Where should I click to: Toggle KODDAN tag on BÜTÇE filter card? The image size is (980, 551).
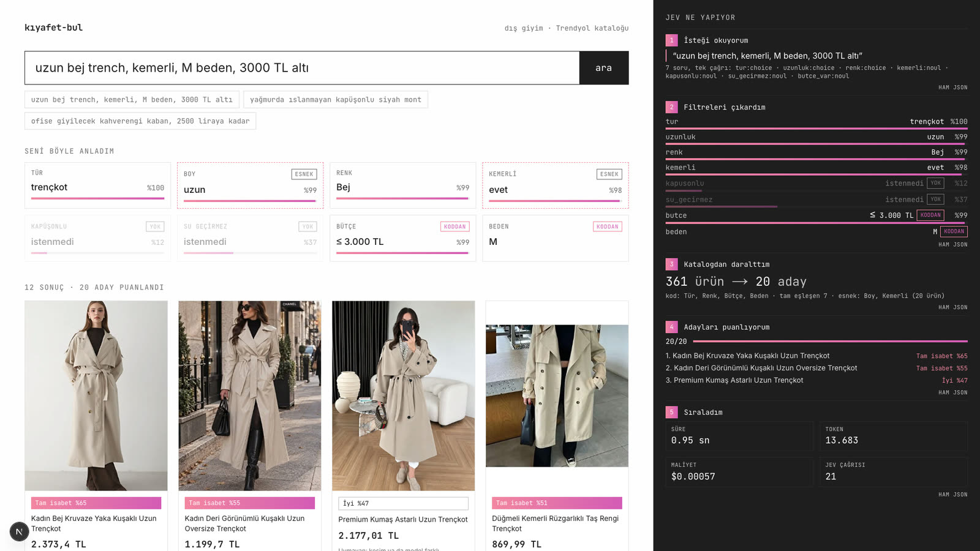coord(454,227)
